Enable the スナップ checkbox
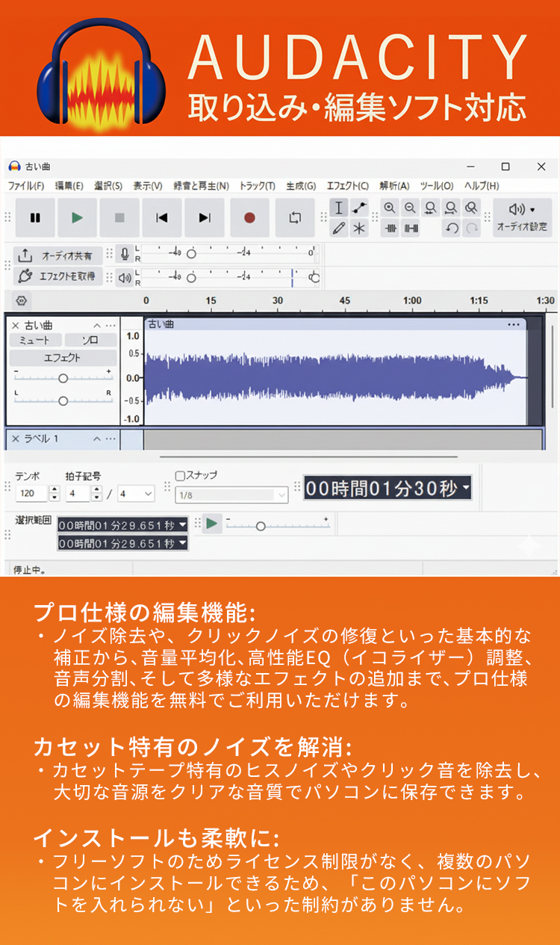 (180, 475)
